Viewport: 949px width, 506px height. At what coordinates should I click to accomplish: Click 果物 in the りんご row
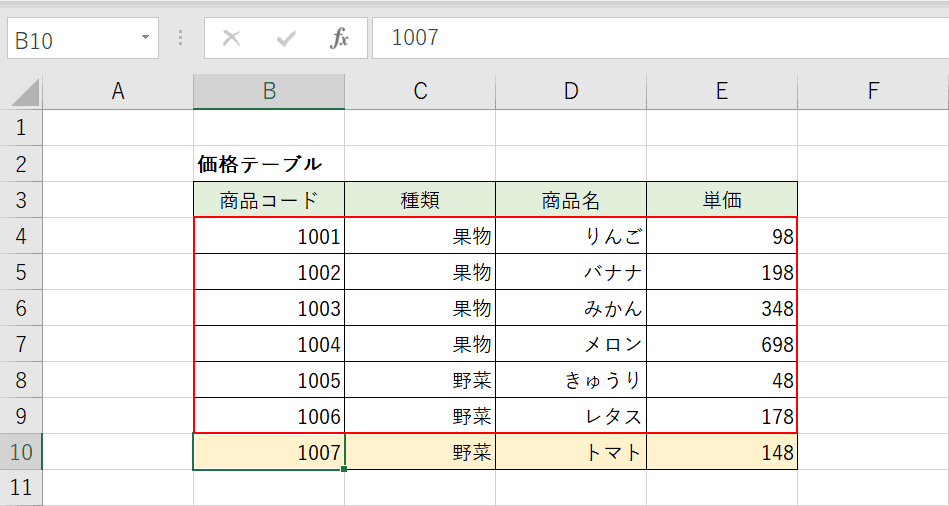pyautogui.click(x=420, y=236)
